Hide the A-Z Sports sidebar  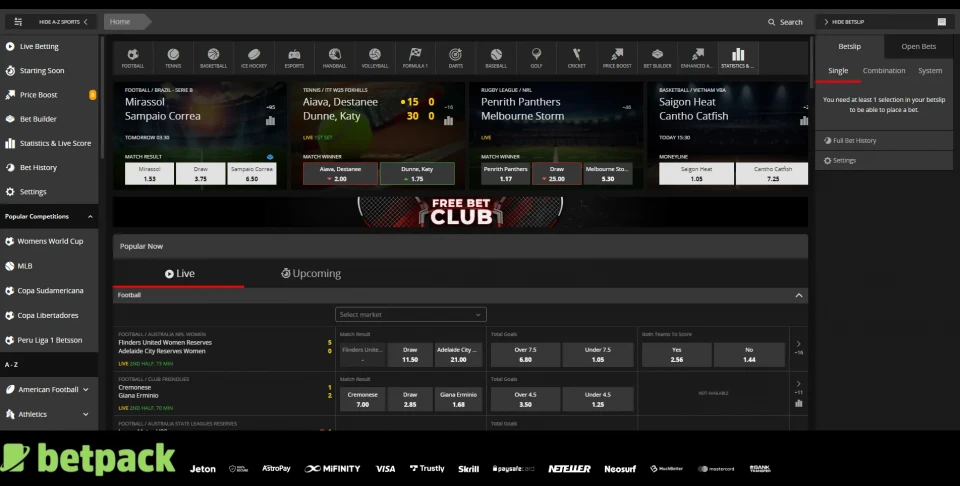63,22
